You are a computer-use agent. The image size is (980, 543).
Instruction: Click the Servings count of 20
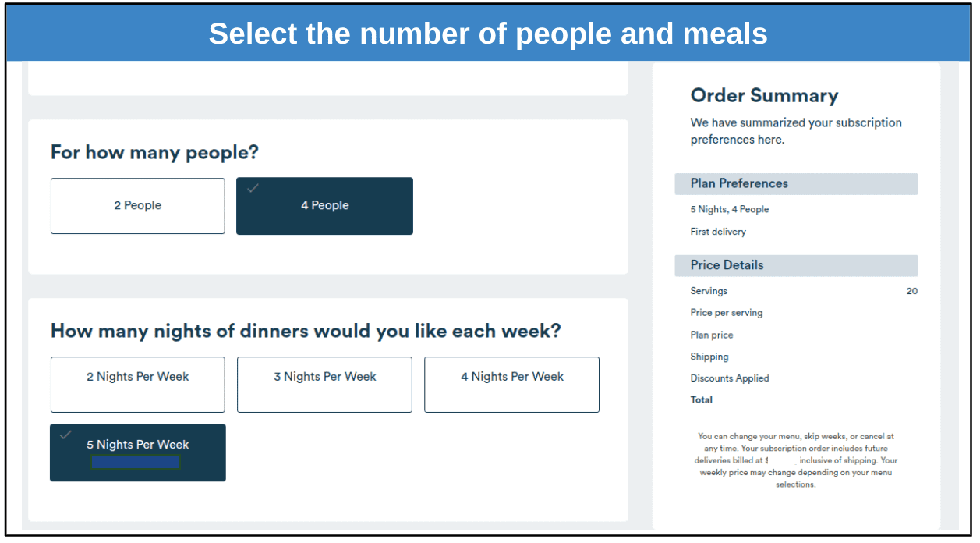pos(911,291)
